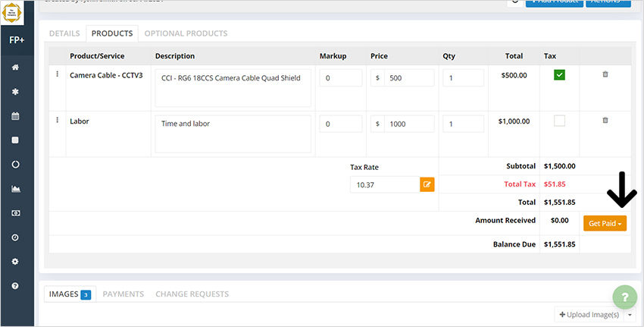Open the calendar icon in sidebar
This screenshot has width=644, height=327.
pos(15,116)
